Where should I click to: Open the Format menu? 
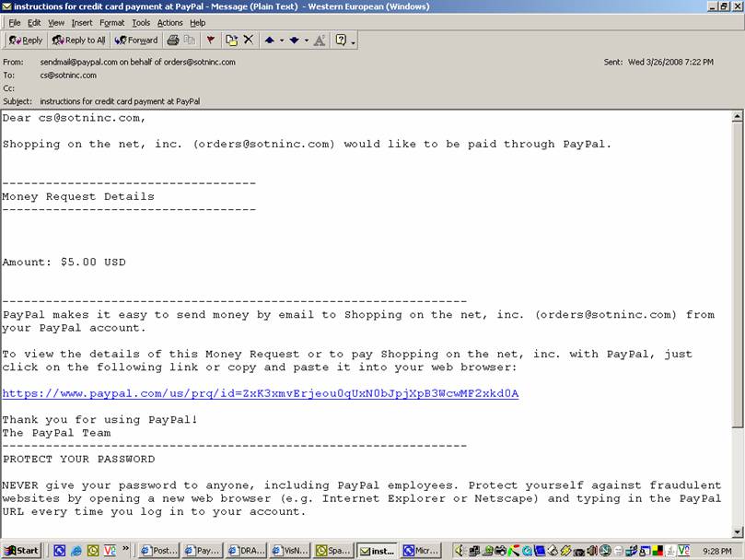112,23
